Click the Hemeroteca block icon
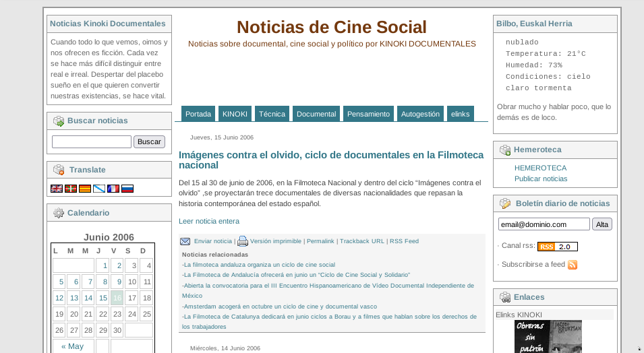The image size is (644, 353). [505, 150]
